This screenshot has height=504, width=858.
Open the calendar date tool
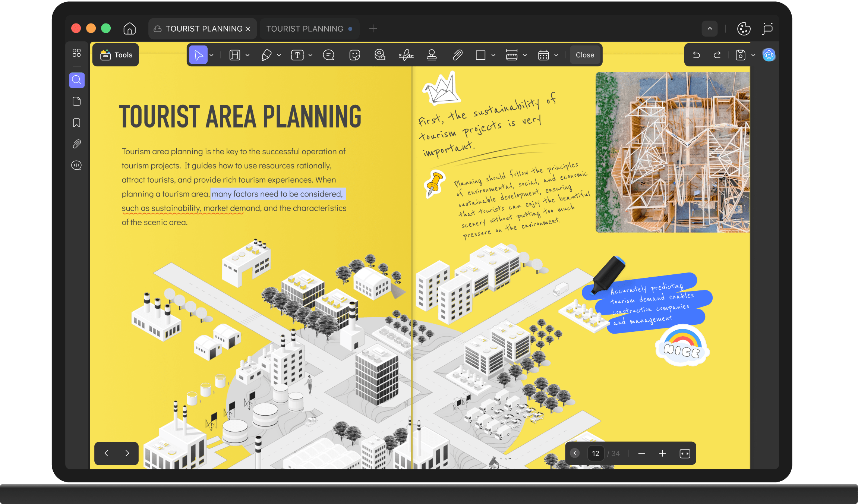click(x=543, y=55)
